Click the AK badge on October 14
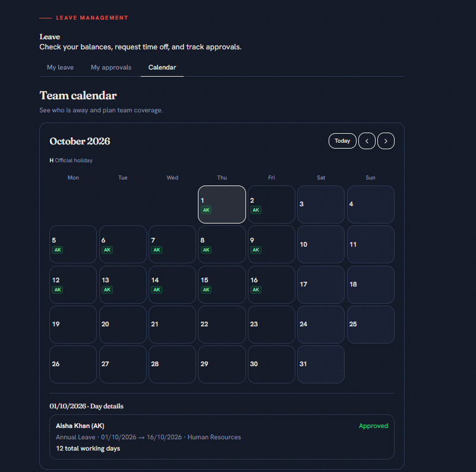 point(157,290)
